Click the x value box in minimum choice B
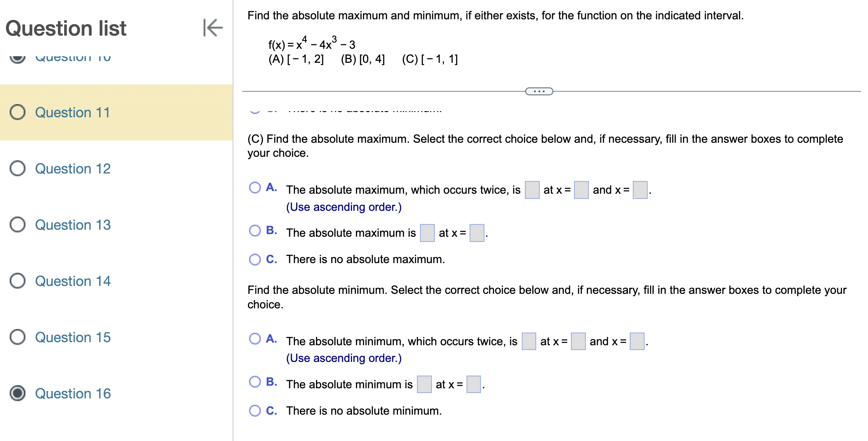The width and height of the screenshot is (868, 441). tap(473, 384)
